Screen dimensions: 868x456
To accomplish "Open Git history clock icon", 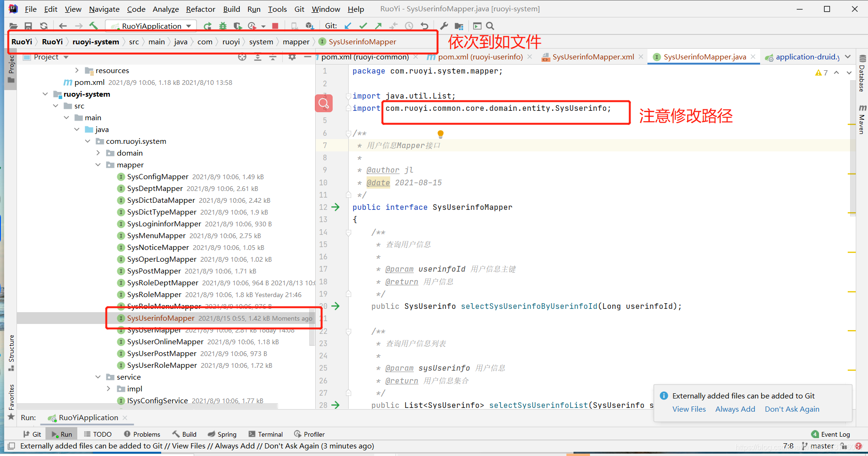I will click(409, 26).
